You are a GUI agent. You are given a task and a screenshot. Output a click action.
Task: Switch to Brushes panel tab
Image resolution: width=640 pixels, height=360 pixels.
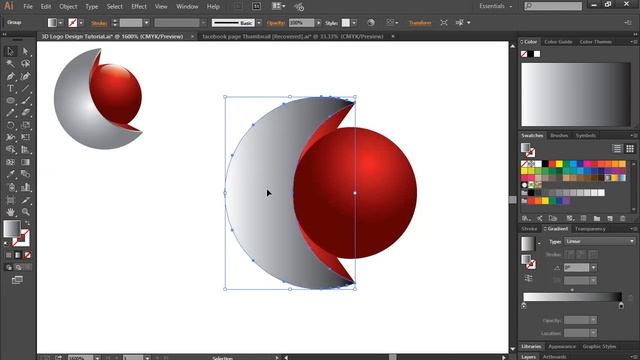(x=559, y=136)
